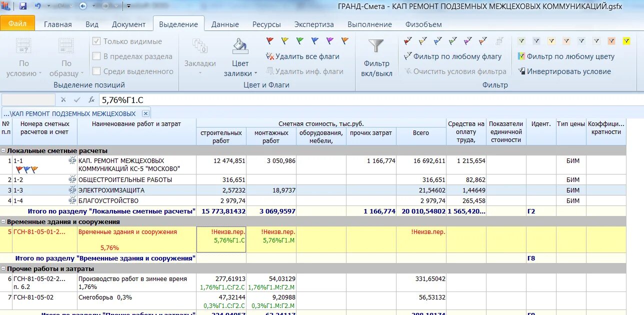Open the customize quick access toolbar dropdown
The image size is (644, 315).
(128, 6)
